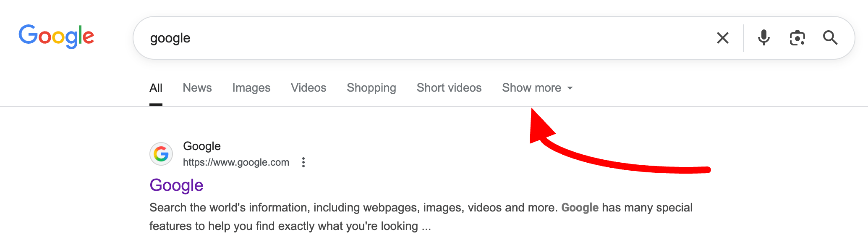Click the Google logo

[x=56, y=36]
